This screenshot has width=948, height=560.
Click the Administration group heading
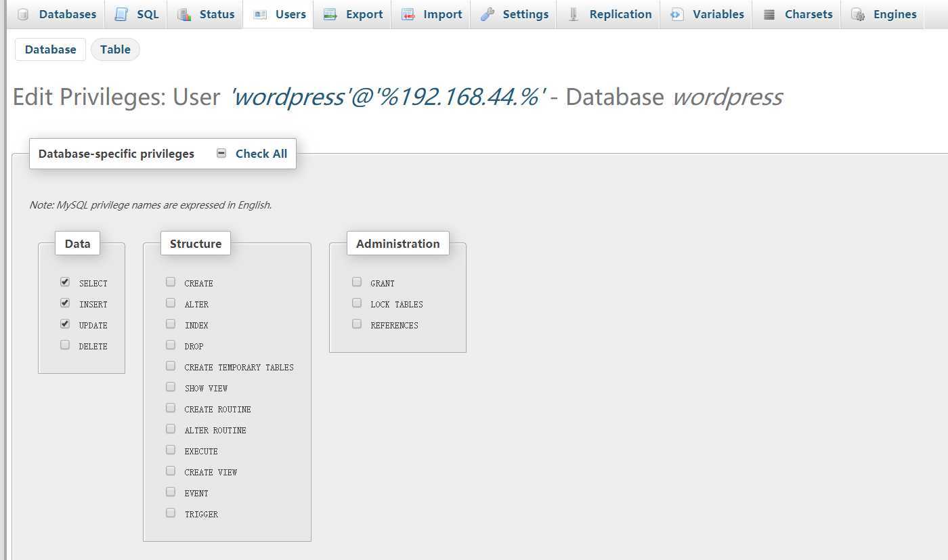pos(398,244)
